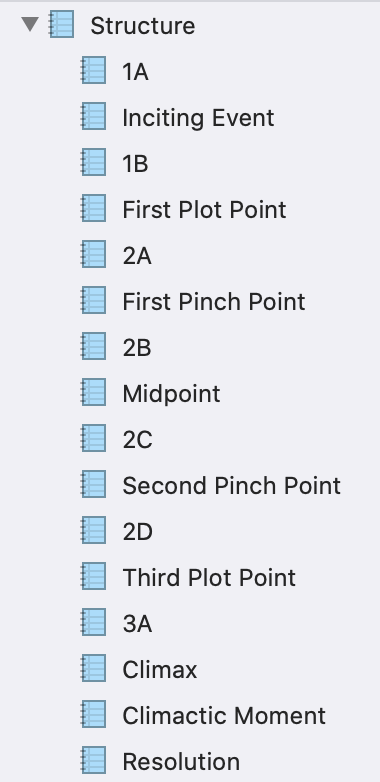Open the 2A item
The height and width of the screenshot is (782, 380).
click(x=137, y=256)
